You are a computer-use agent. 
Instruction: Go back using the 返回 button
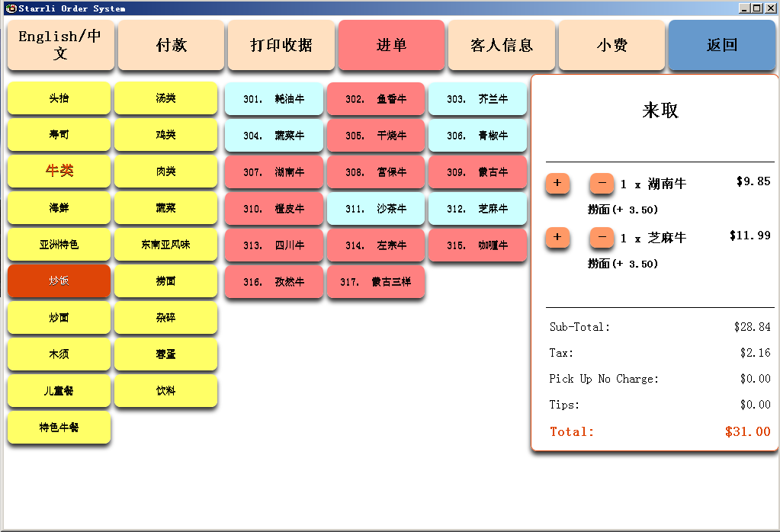(x=721, y=45)
